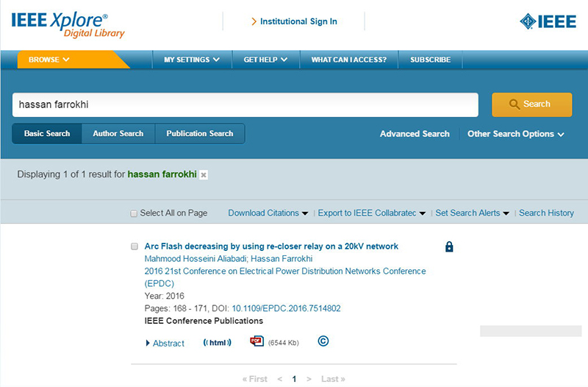Open the BROWSE dropdown menu
This screenshot has height=387, width=588.
tap(49, 60)
